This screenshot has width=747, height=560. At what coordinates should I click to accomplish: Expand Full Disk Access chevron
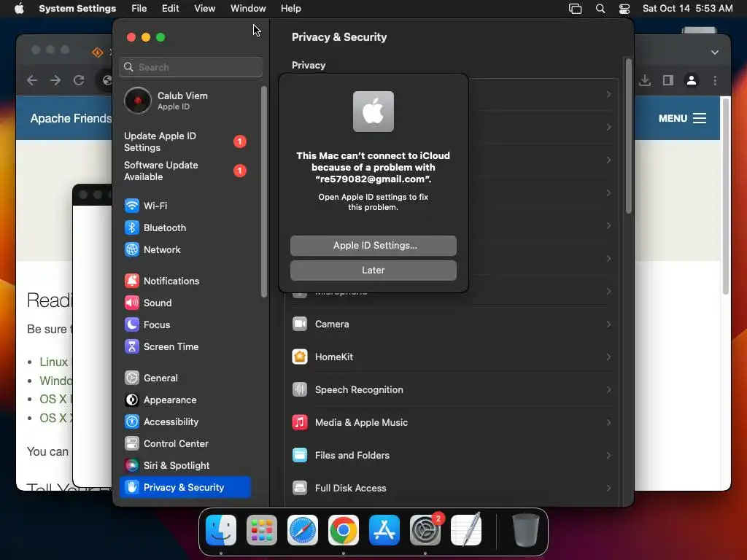pyautogui.click(x=608, y=488)
